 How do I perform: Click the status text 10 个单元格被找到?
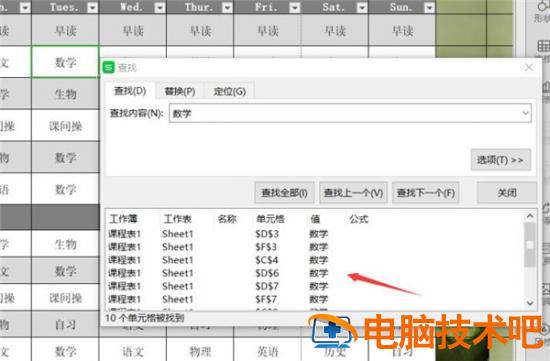(145, 318)
